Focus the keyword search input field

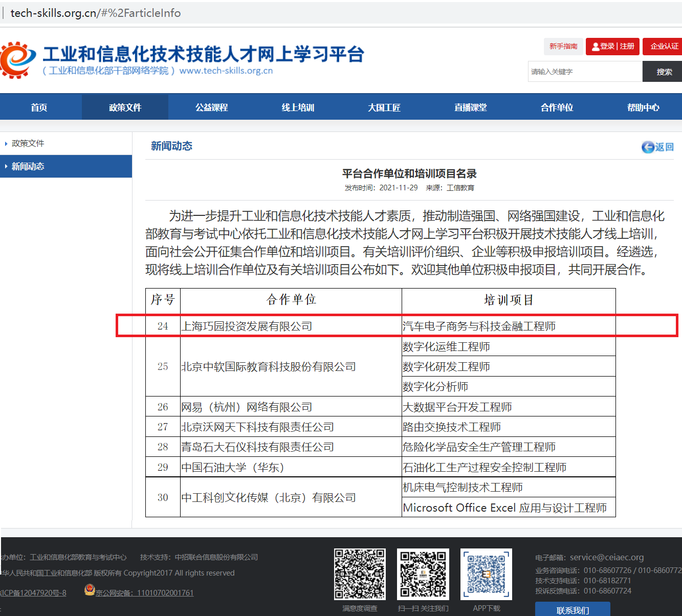pyautogui.click(x=585, y=72)
